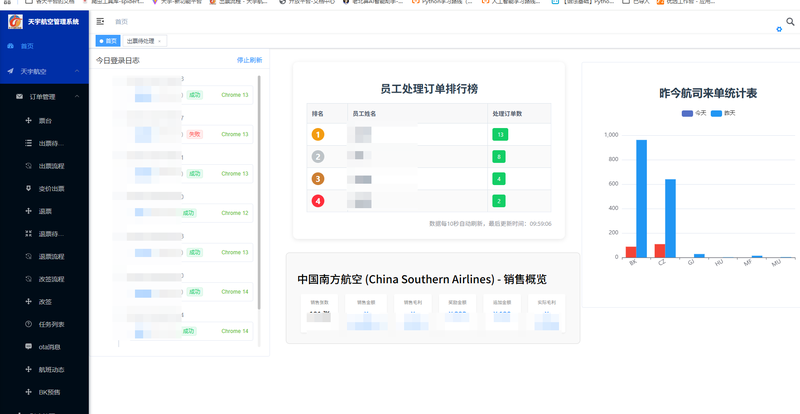
Task: Click the blue settings gear icon
Action: tap(779, 30)
